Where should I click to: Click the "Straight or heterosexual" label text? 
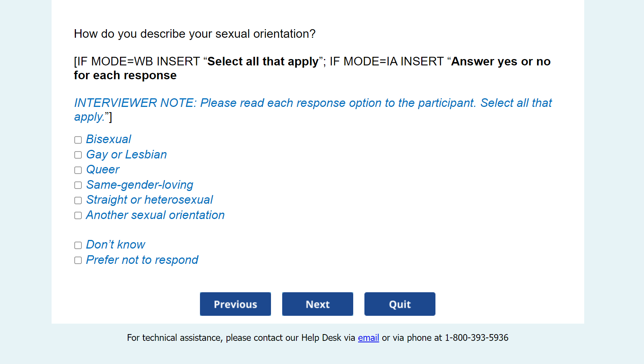(150, 200)
